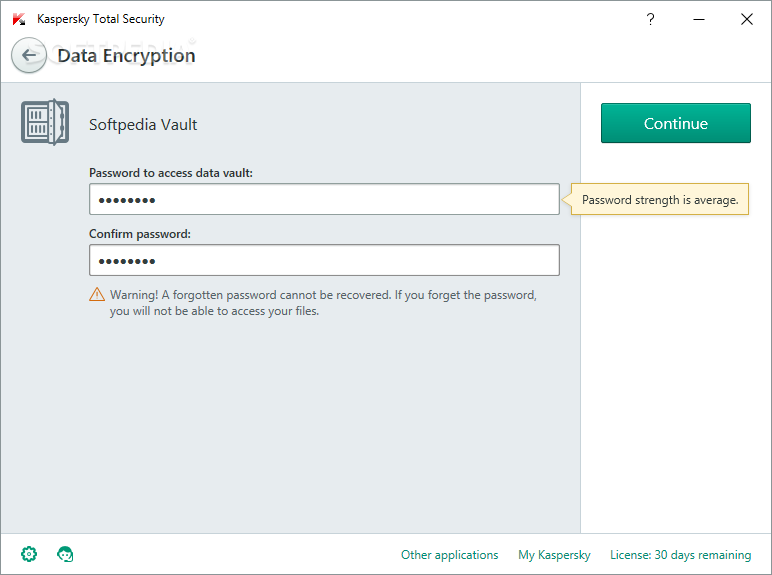Open Settings via the gear icon
772x575 pixels.
click(29, 554)
